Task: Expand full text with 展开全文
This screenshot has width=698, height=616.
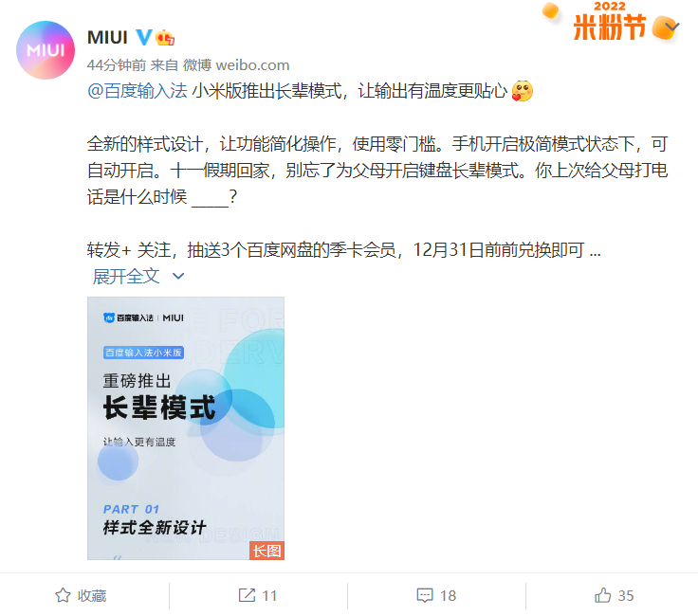Action: tap(126, 276)
